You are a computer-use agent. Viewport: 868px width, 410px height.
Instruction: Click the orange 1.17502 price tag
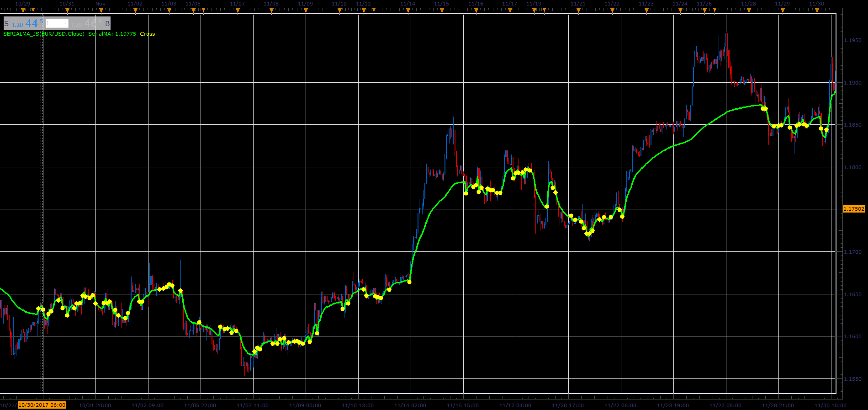[x=853, y=209]
